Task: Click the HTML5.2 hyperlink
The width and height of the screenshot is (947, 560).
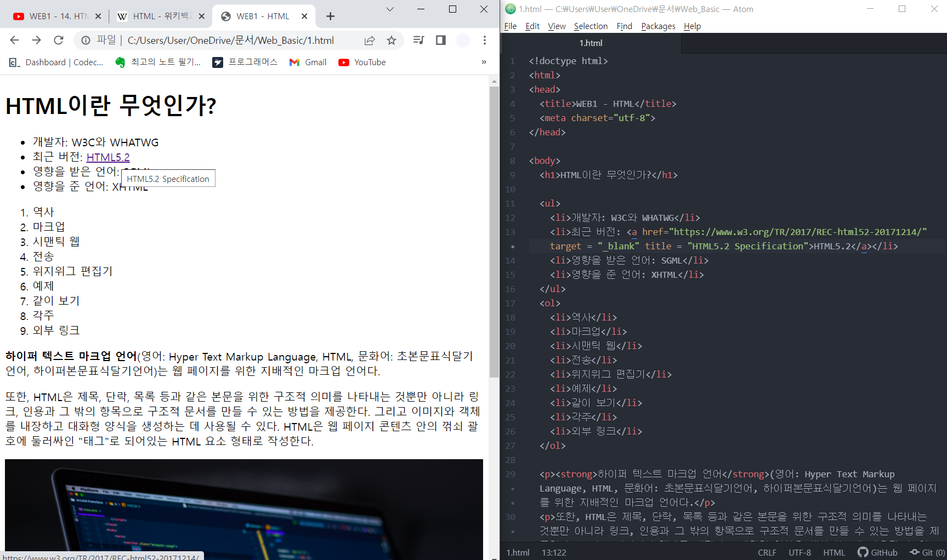Action: click(x=108, y=157)
